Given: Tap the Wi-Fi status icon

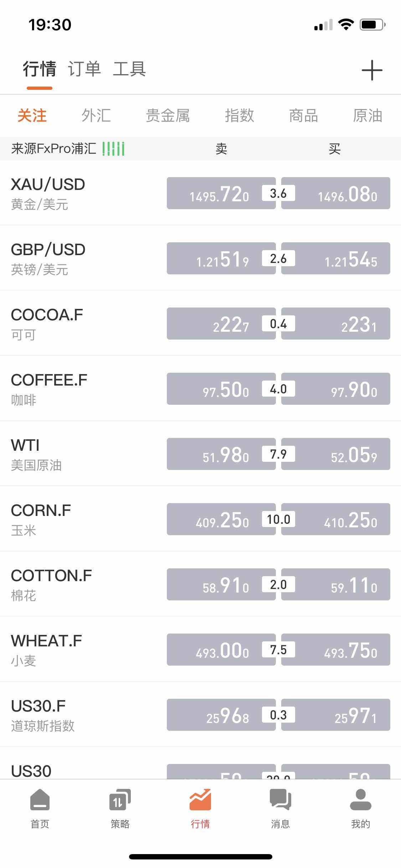Looking at the screenshot, I should pos(345,25).
